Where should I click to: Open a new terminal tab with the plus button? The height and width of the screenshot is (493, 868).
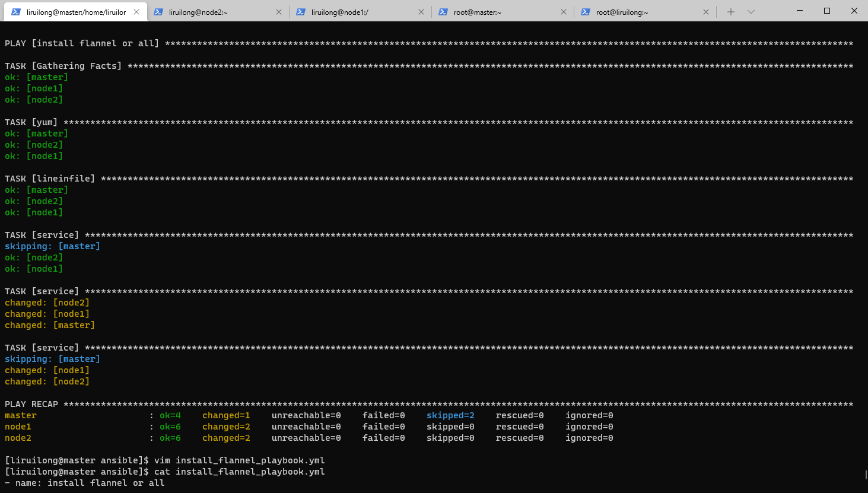(x=731, y=12)
